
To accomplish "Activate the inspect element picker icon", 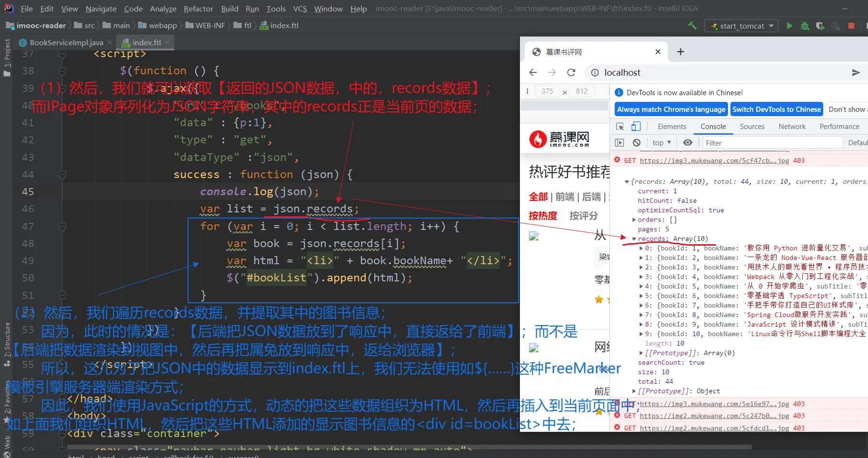I will point(620,127).
